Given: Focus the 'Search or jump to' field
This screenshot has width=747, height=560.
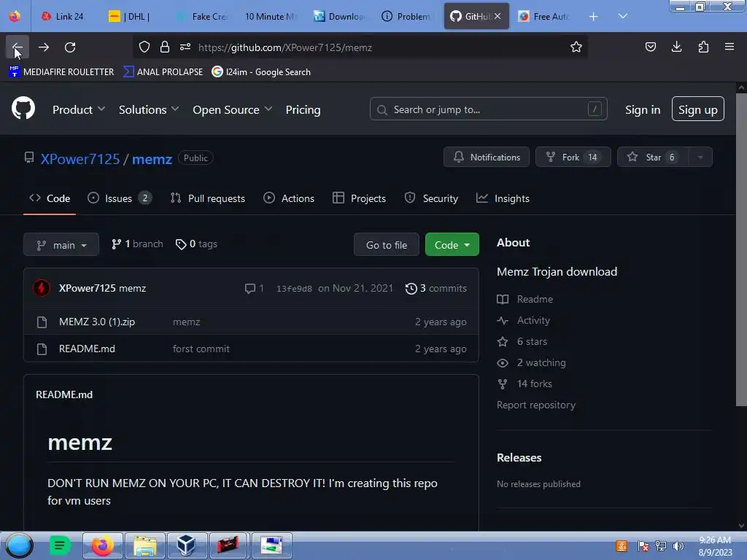Looking at the screenshot, I should coord(488,109).
